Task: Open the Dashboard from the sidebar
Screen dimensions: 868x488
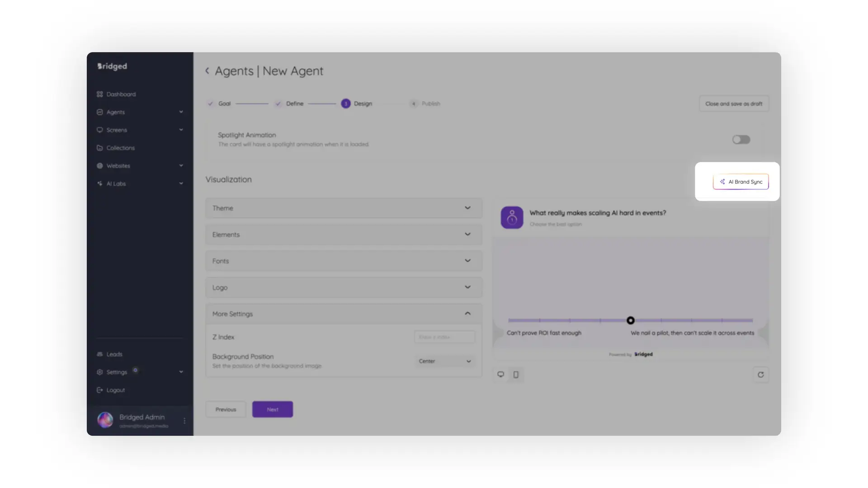Action: click(121, 94)
